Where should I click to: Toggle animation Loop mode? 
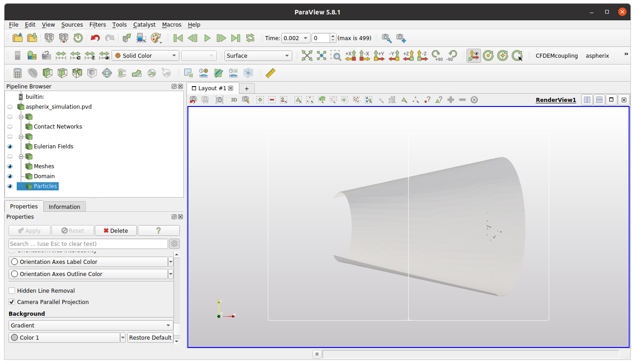[250, 38]
